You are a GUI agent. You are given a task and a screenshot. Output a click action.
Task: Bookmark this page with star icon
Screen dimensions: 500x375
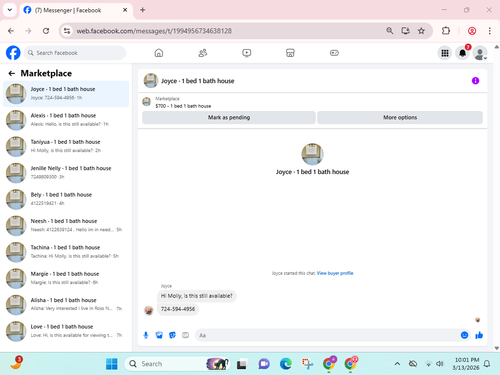pos(421,31)
